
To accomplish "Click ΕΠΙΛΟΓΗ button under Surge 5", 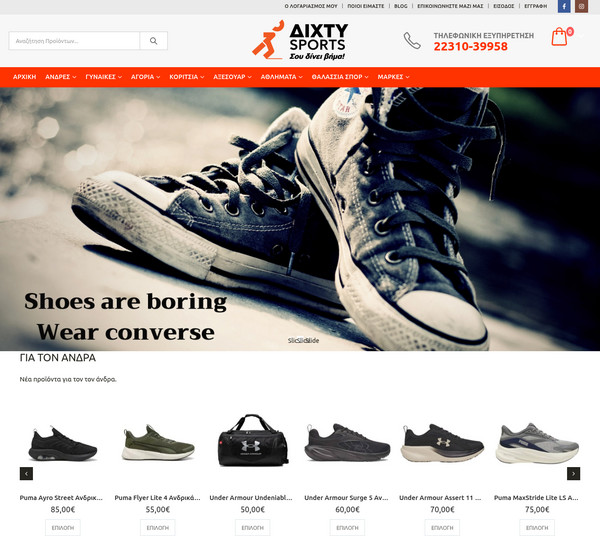I will click(347, 528).
